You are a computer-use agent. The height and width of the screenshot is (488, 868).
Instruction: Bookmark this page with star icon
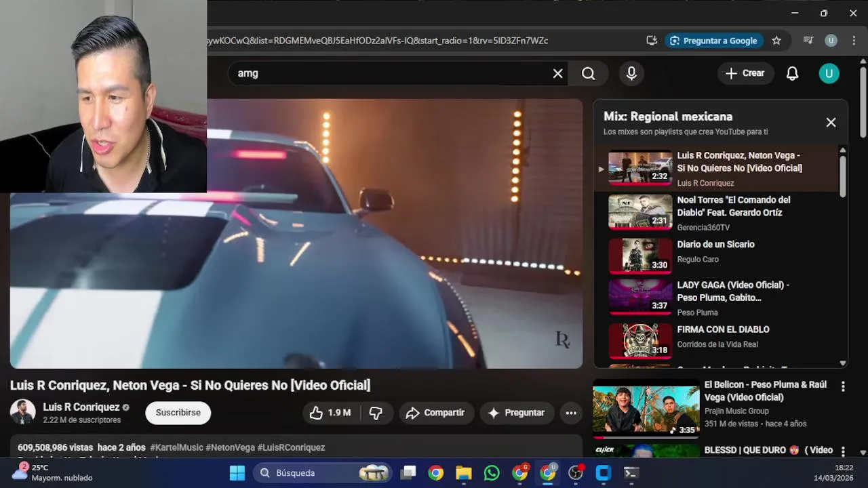tap(776, 41)
